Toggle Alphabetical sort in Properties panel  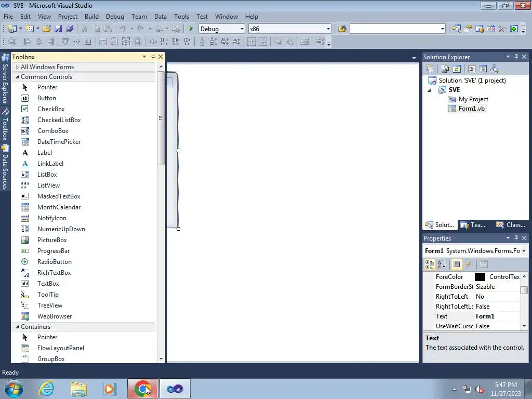(x=442, y=264)
